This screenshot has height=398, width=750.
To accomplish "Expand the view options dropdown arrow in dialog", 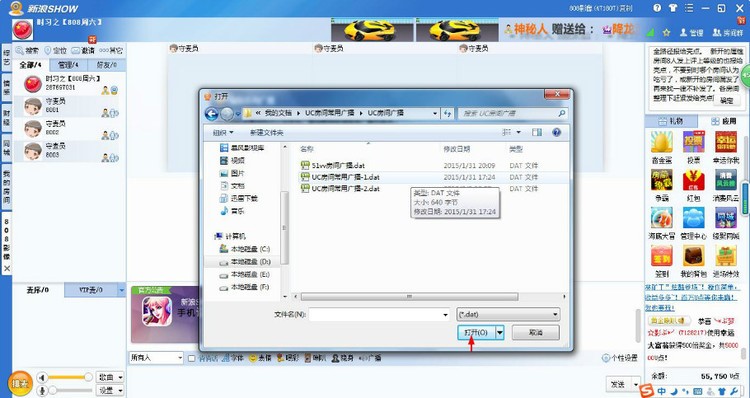I will [x=518, y=133].
